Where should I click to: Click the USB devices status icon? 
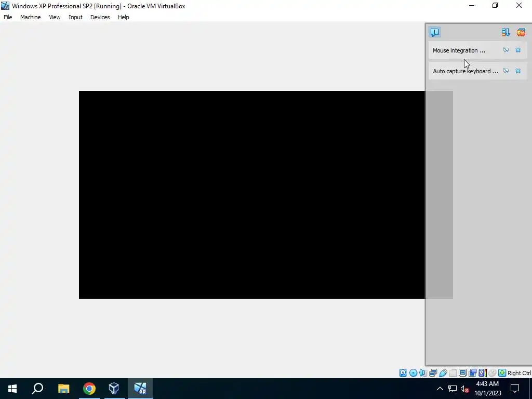click(443, 373)
